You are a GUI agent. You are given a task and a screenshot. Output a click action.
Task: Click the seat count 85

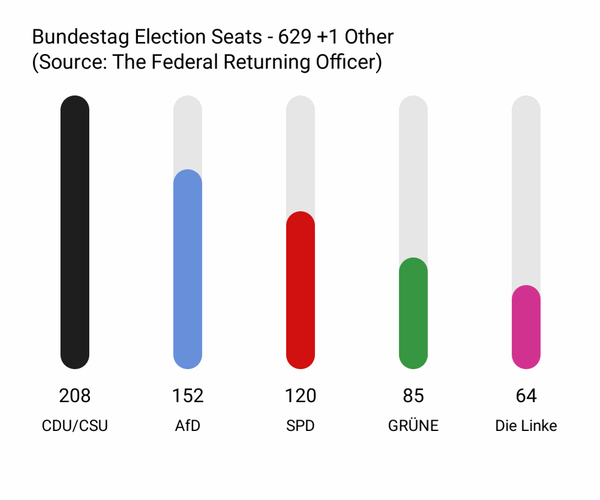(x=413, y=395)
